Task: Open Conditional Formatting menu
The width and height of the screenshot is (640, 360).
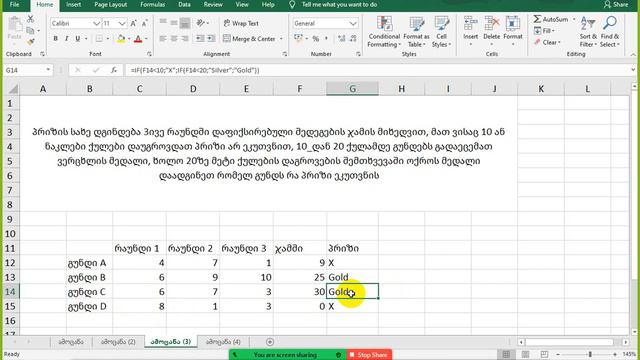Action: [384, 32]
